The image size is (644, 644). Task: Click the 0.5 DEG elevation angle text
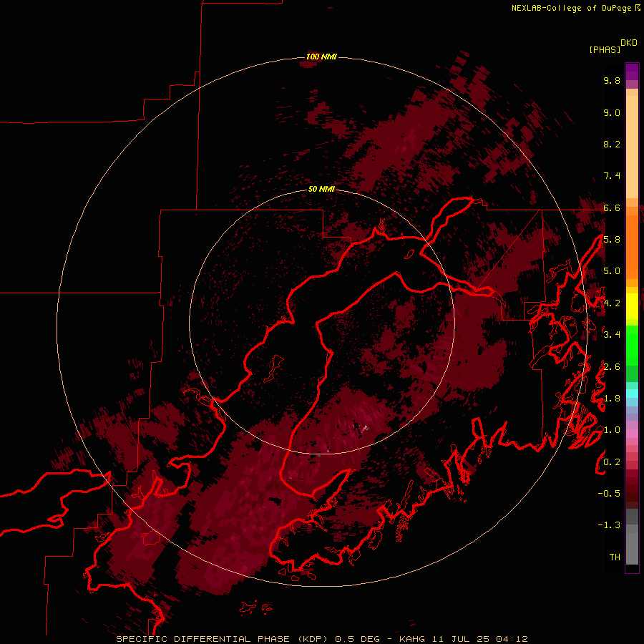(358, 639)
